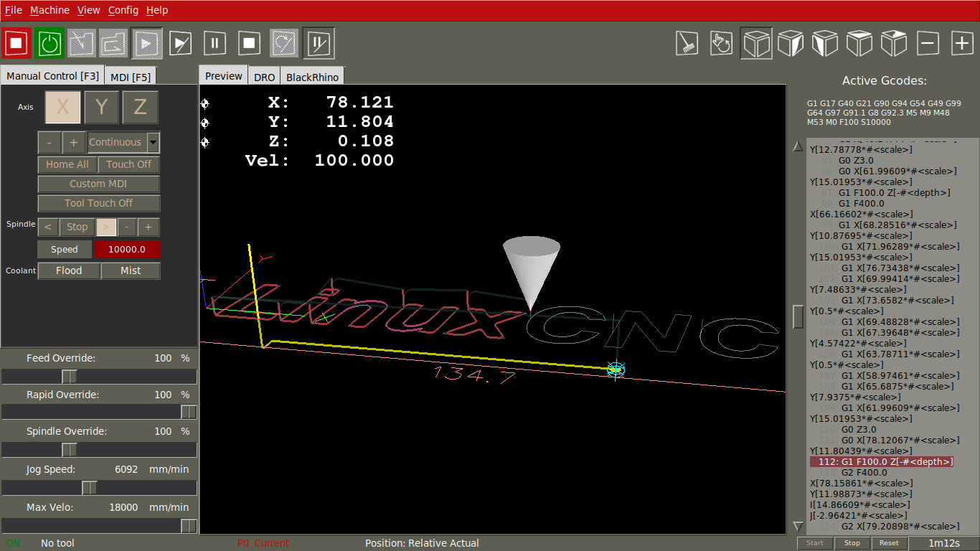This screenshot has width=980, height=551.
Task: Increase spindle speed with + button
Action: point(149,227)
